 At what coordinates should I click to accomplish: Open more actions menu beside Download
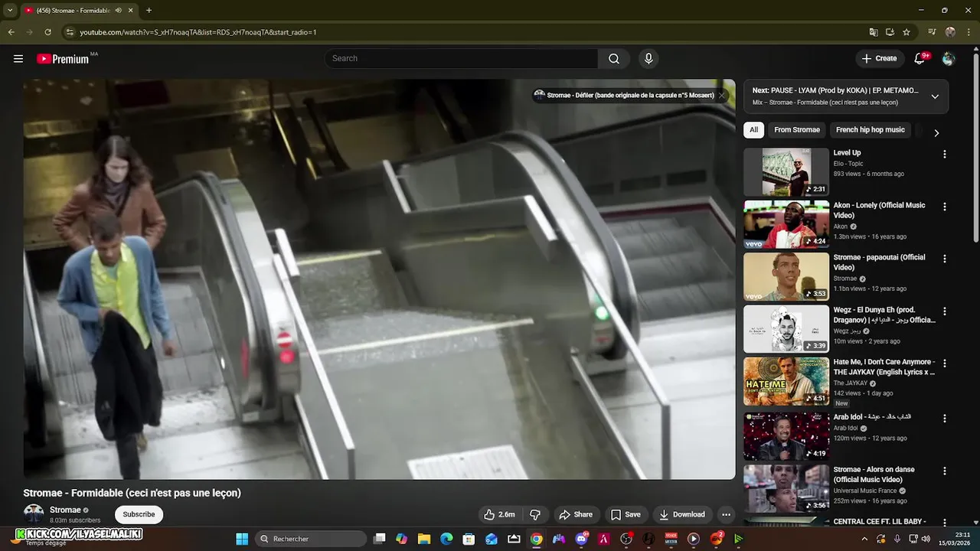[726, 514]
